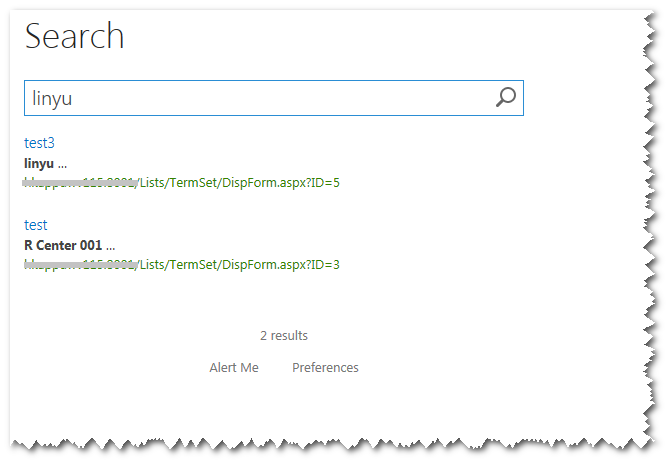Click the blurred host of second result URL

(x=80, y=265)
